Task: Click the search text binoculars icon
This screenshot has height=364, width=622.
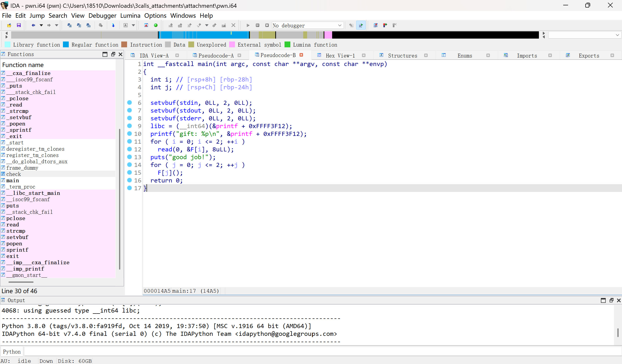Action: click(79, 25)
